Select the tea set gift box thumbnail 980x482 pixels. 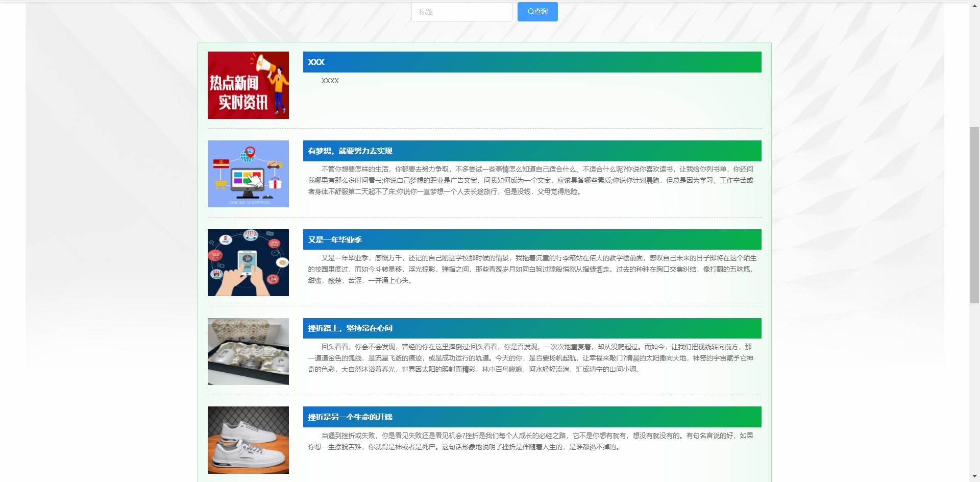[x=248, y=351]
